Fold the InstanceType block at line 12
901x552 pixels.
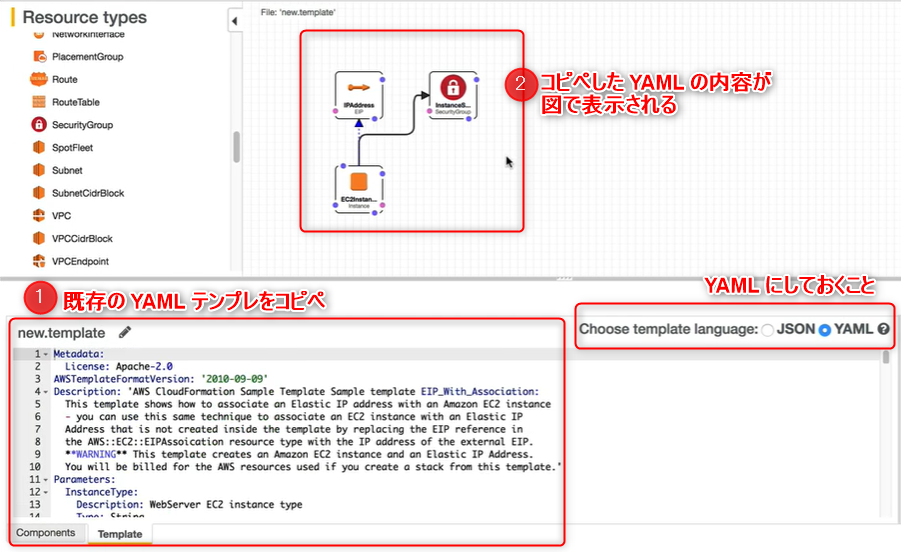[46, 492]
